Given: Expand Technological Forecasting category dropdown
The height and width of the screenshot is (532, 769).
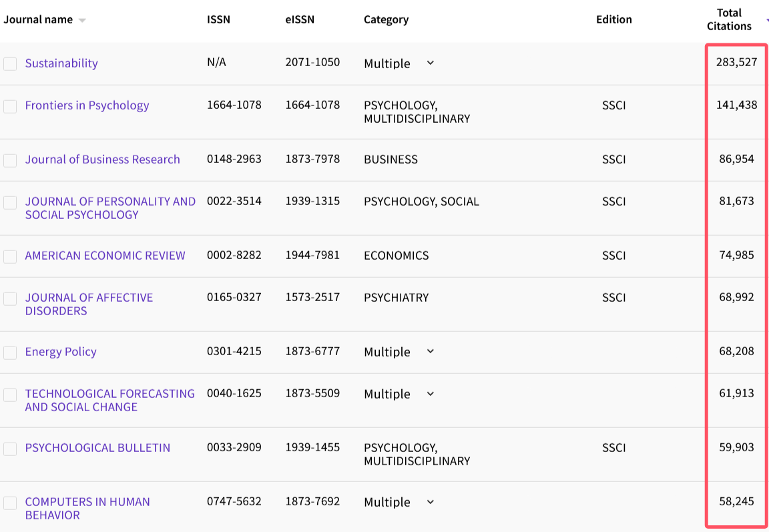Looking at the screenshot, I should pos(430,394).
